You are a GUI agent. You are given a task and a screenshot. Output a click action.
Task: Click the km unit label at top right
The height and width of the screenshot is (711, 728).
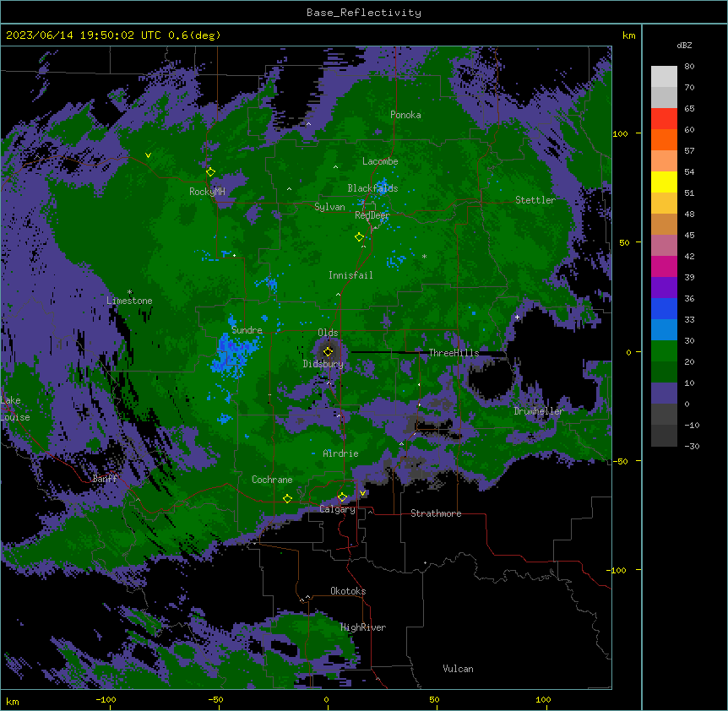(629, 35)
